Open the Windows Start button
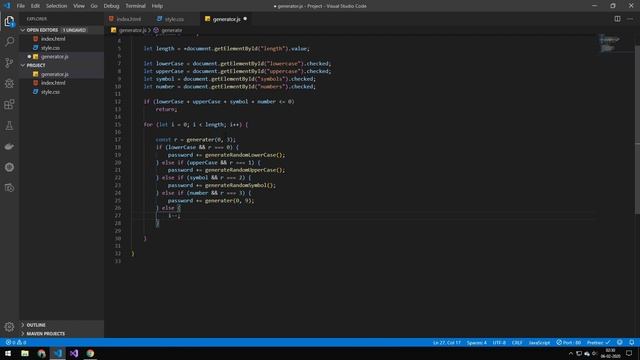This screenshot has height=360, width=640. (8, 353)
